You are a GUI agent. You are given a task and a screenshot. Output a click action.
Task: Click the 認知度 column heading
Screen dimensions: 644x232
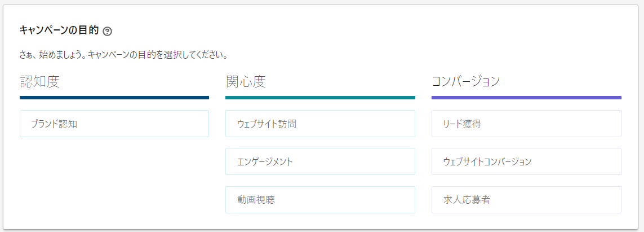click(39, 82)
